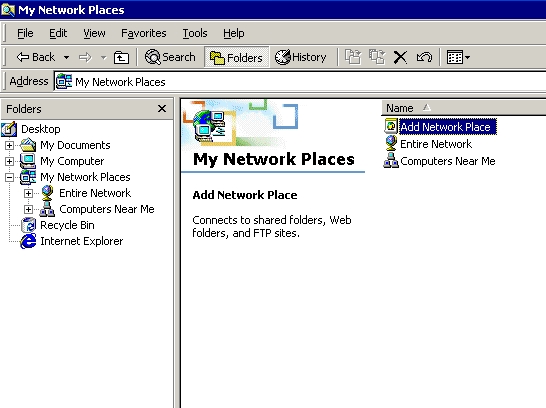Select My Documents tree item
The height and width of the screenshot is (408, 546).
(75, 145)
